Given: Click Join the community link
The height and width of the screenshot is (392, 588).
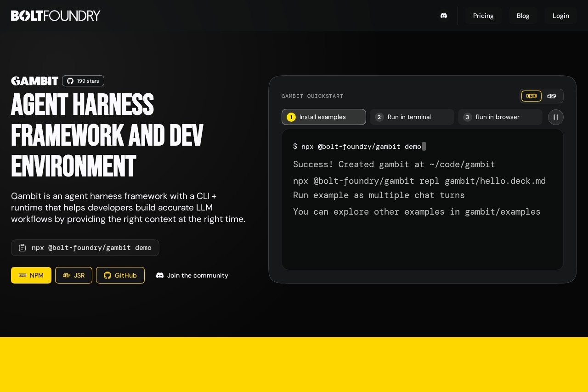Looking at the screenshot, I should click(192, 275).
